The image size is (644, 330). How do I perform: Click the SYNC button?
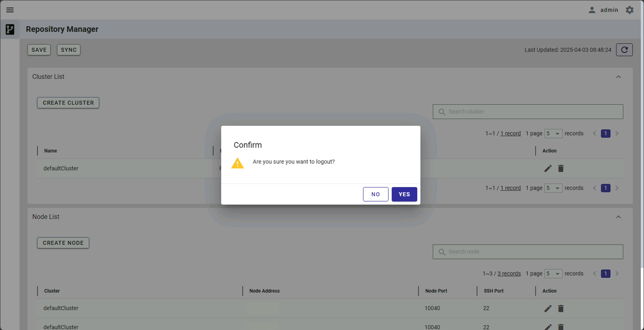coord(68,50)
